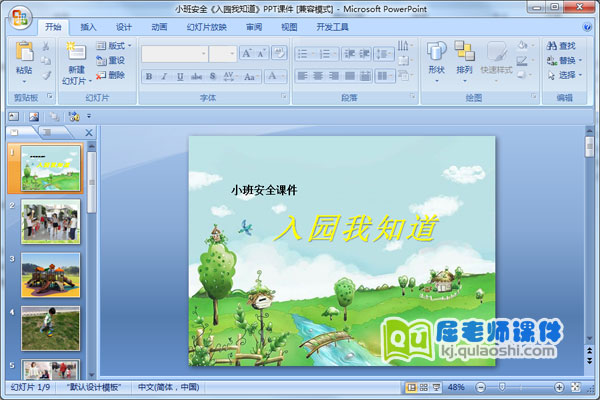Click the insert picture icon in quick toolbar

(x=34, y=116)
